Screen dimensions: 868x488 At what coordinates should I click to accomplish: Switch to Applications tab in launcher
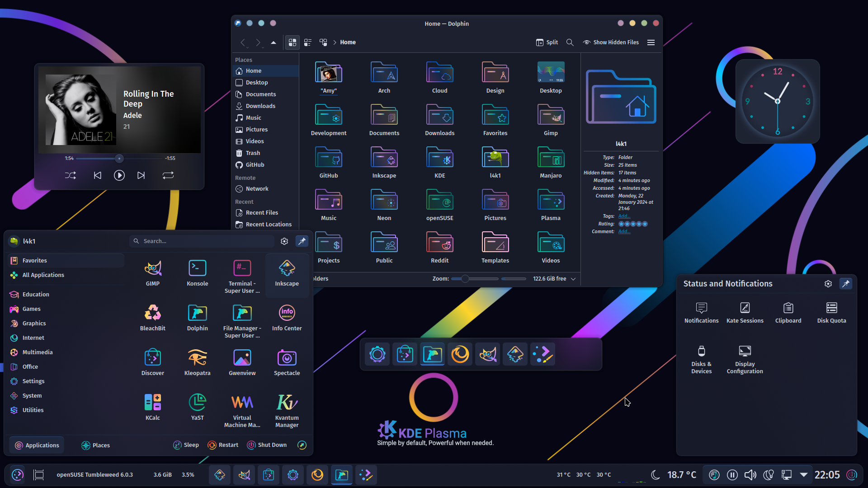tap(37, 445)
